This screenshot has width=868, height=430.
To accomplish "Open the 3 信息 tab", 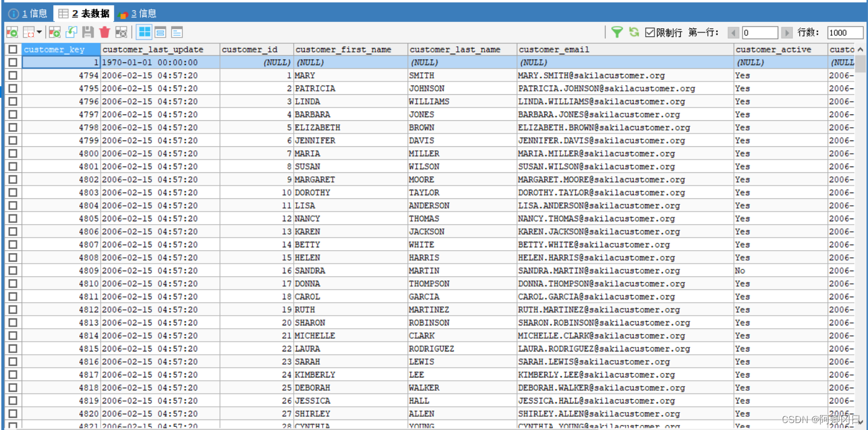I will coord(137,13).
